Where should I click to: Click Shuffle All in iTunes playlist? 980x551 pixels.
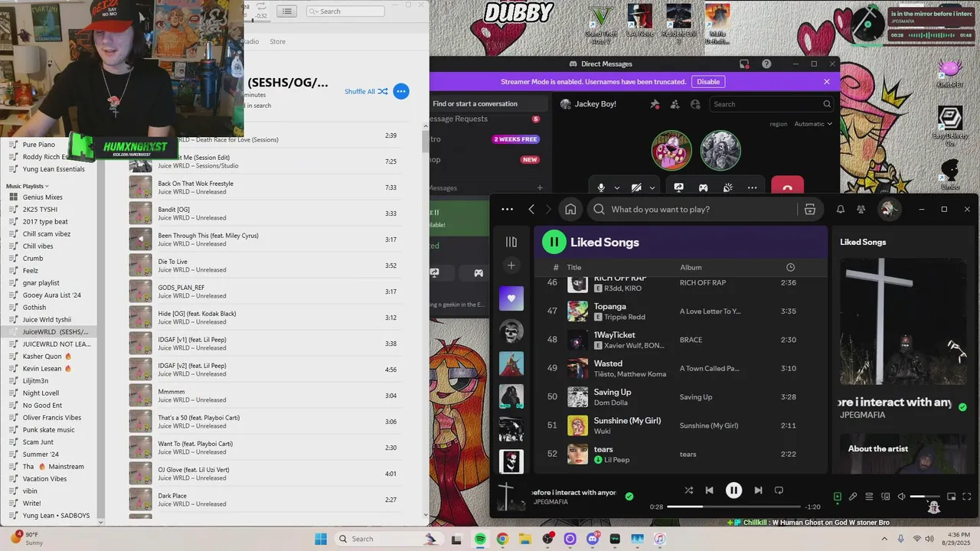(366, 91)
